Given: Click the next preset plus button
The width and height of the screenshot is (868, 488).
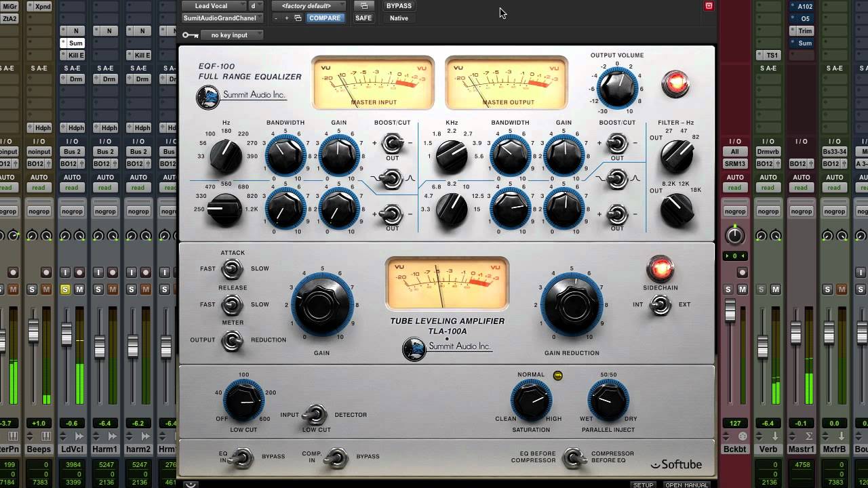Looking at the screenshot, I should pyautogui.click(x=287, y=18).
